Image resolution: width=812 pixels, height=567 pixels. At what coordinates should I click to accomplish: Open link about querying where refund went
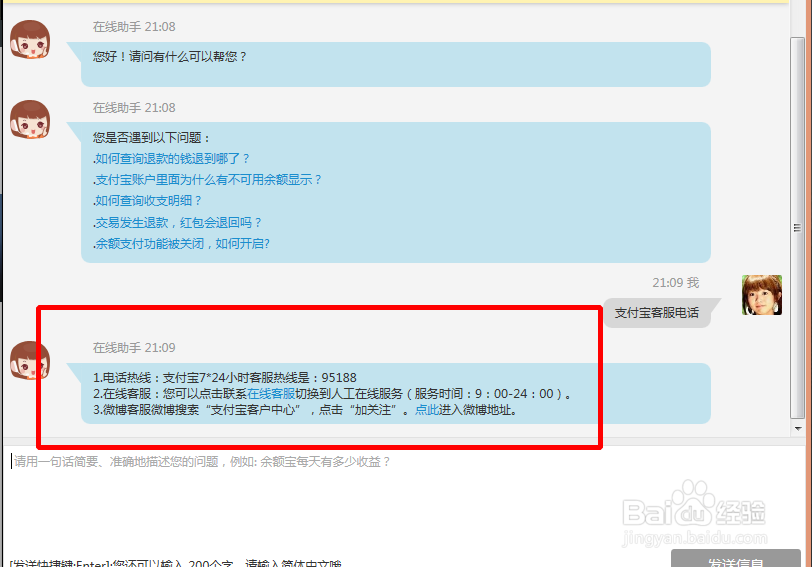171,158
